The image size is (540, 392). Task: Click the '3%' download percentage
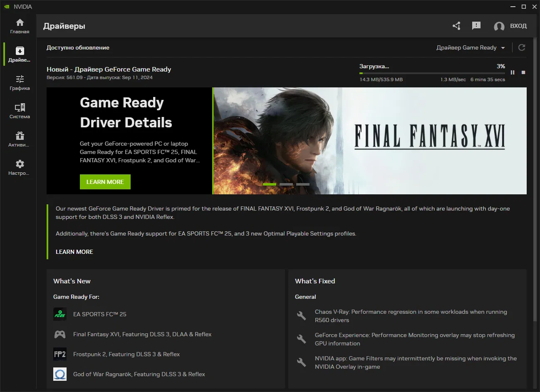[x=501, y=66]
